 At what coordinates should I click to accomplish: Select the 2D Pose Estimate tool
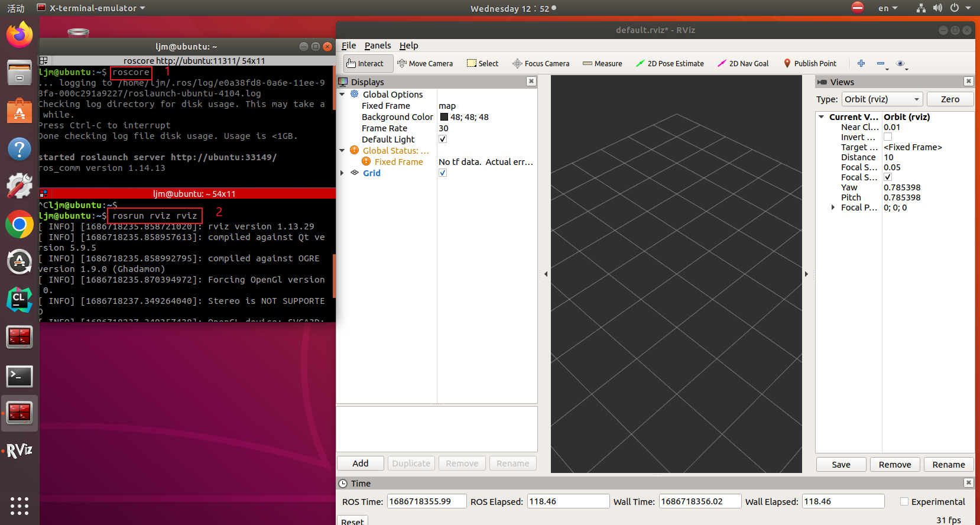[x=670, y=63]
